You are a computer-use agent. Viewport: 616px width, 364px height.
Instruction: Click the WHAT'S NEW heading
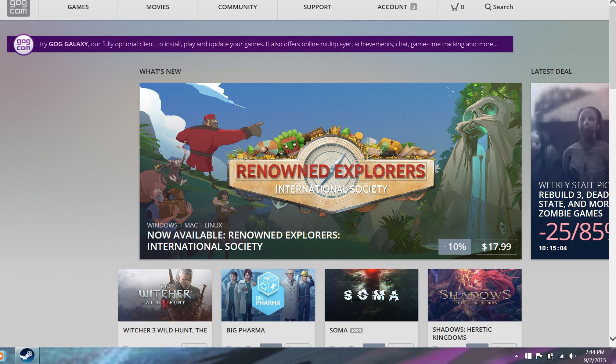(x=160, y=72)
